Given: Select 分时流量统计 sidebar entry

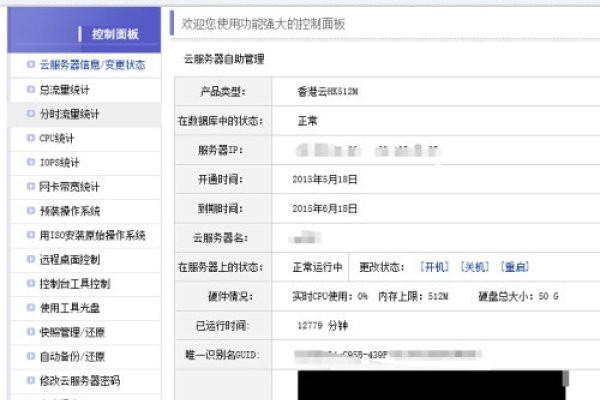Looking at the screenshot, I should pos(69,114).
